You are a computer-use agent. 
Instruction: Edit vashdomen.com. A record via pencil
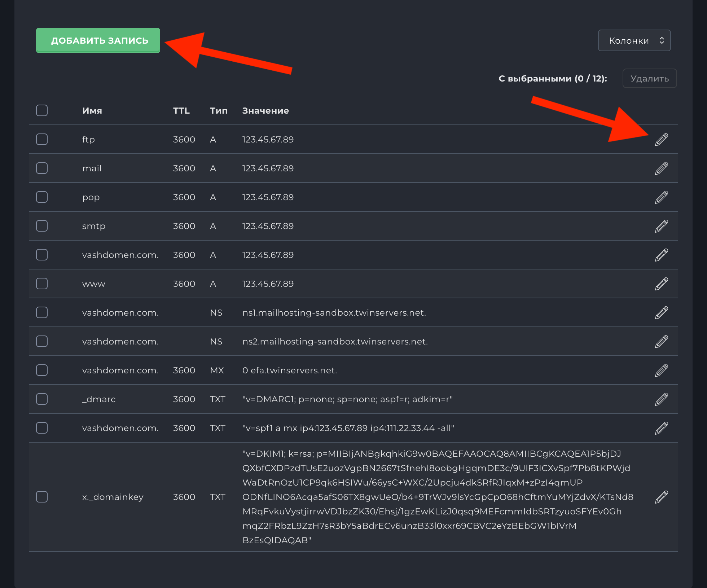pyautogui.click(x=662, y=255)
